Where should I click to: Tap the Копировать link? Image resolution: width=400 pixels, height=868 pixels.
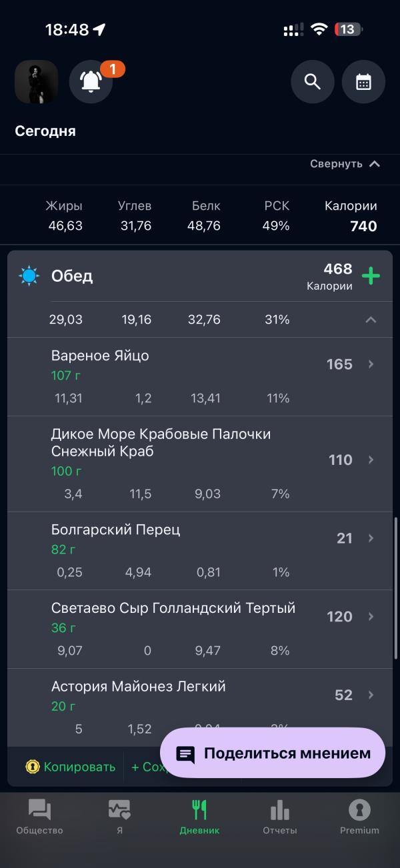(x=79, y=767)
